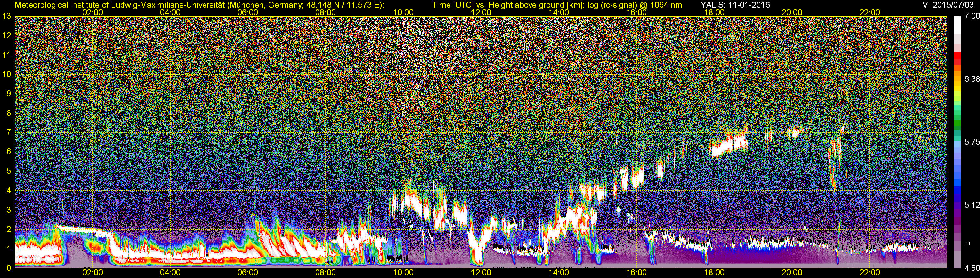The height and width of the screenshot is (278, 980).
Task: Click the 04:00 label on the bottom axis
Action: coord(170,273)
